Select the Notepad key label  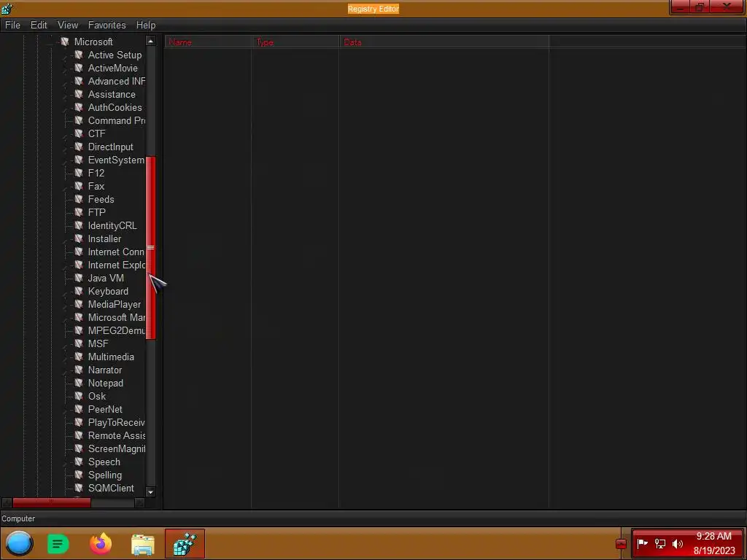pyautogui.click(x=105, y=383)
